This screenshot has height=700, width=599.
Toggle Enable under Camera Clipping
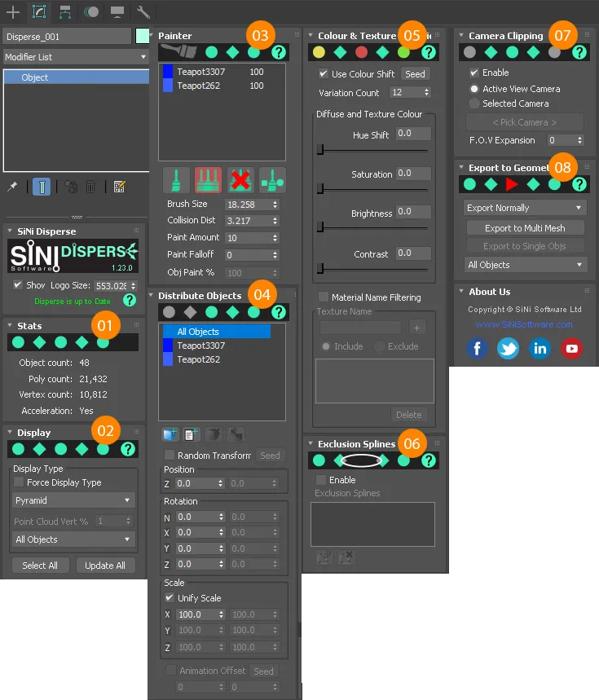pos(474,73)
